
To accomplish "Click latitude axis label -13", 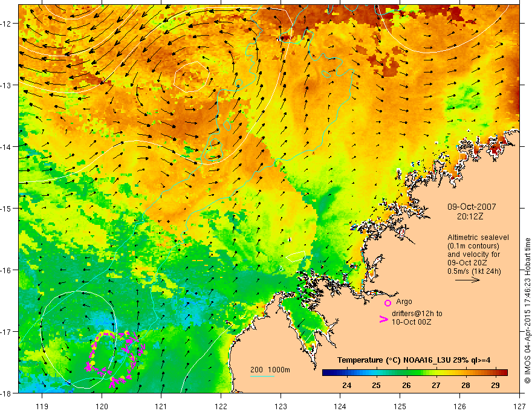I will pyautogui.click(x=7, y=85).
